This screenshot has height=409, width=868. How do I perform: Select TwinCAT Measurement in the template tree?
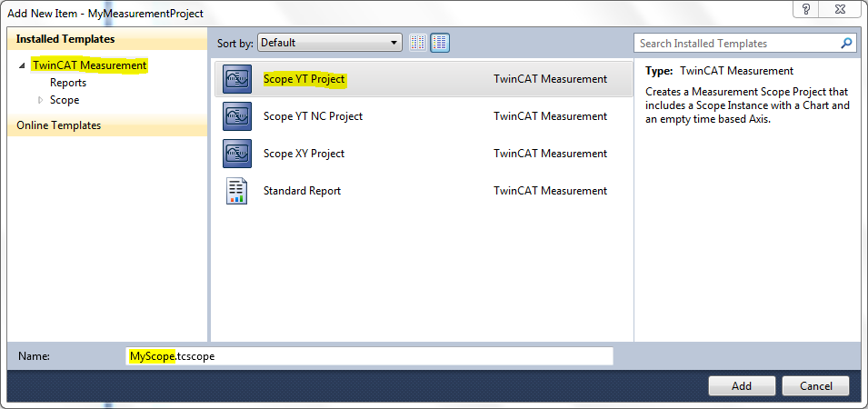[x=90, y=65]
